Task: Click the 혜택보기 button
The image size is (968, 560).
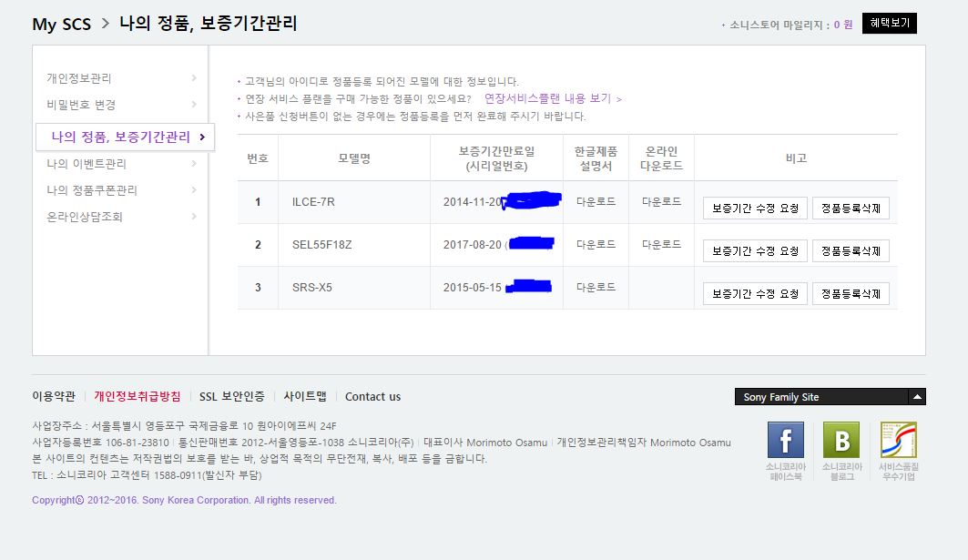Action: [889, 24]
